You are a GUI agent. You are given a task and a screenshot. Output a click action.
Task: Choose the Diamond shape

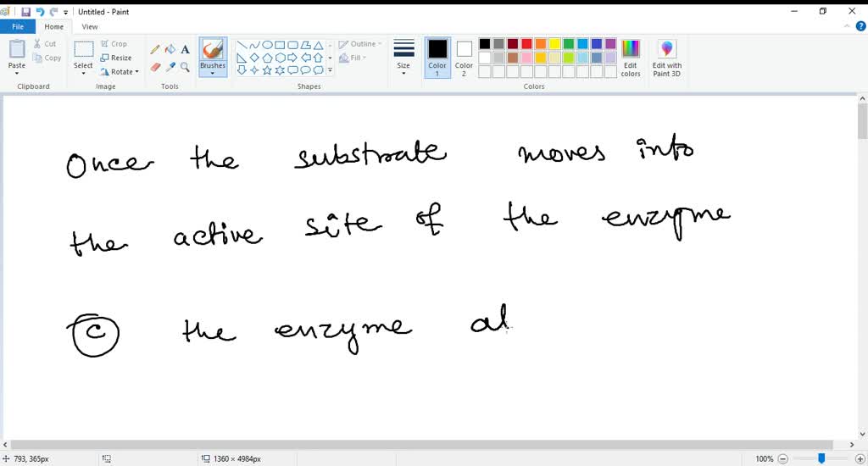click(254, 58)
